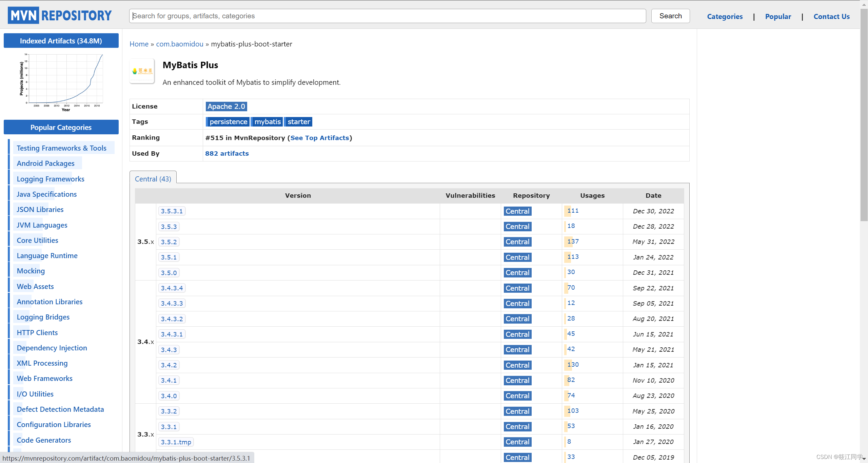Open JVM Languages category
The height and width of the screenshot is (463, 868).
pyautogui.click(x=42, y=225)
